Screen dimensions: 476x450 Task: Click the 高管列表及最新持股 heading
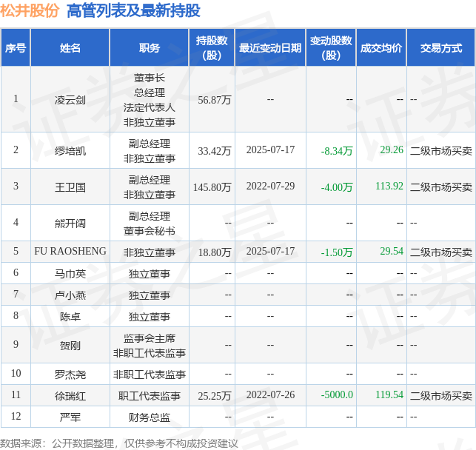133,10
